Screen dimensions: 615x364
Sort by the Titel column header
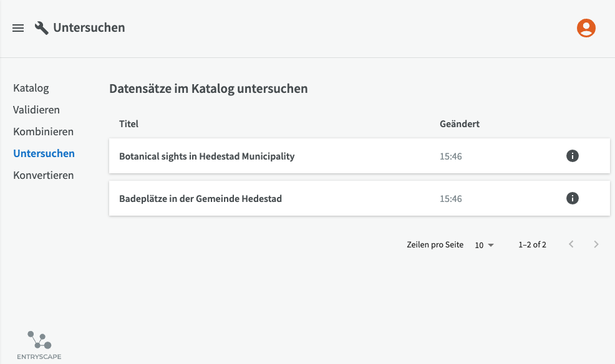click(128, 124)
